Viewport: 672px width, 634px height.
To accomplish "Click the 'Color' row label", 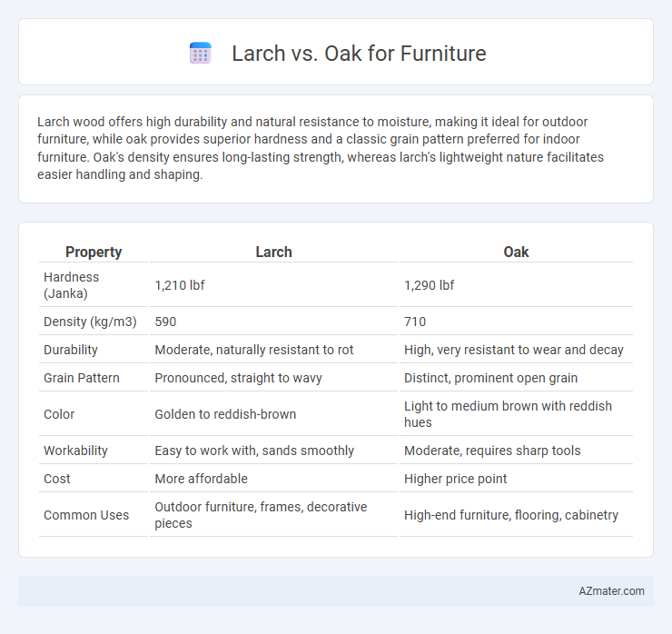I will (x=59, y=414).
